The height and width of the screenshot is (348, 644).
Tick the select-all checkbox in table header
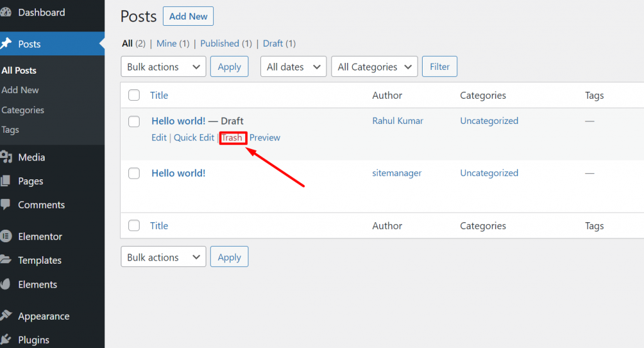coord(134,95)
